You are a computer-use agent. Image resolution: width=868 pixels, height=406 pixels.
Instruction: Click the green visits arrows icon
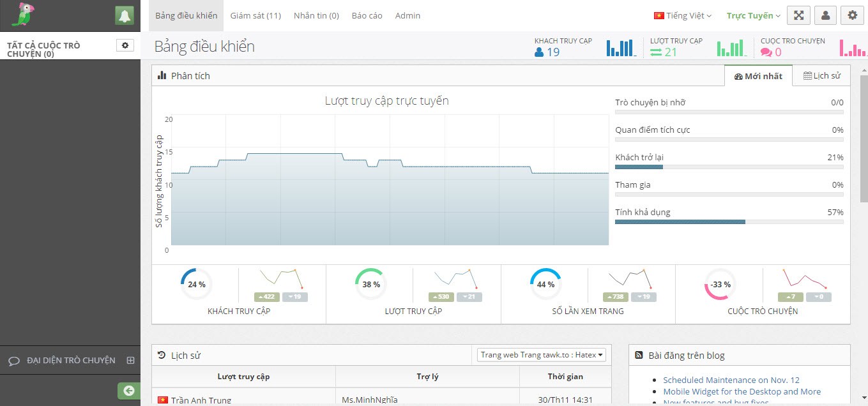(656, 52)
